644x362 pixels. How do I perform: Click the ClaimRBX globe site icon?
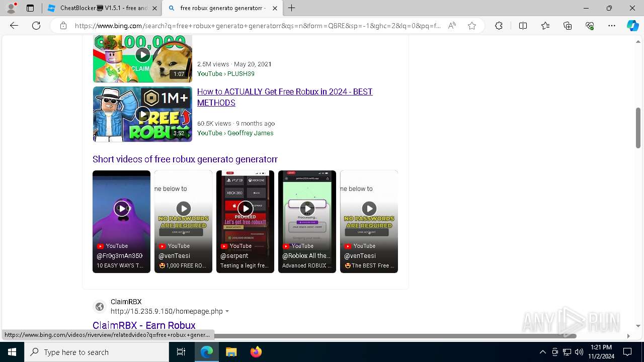[100, 307]
